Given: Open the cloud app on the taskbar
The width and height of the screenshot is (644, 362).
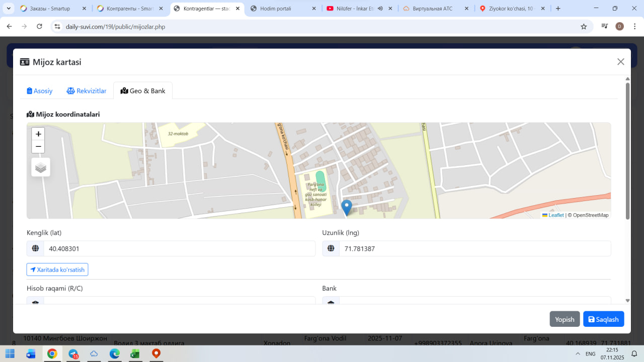Looking at the screenshot, I should coord(94,354).
